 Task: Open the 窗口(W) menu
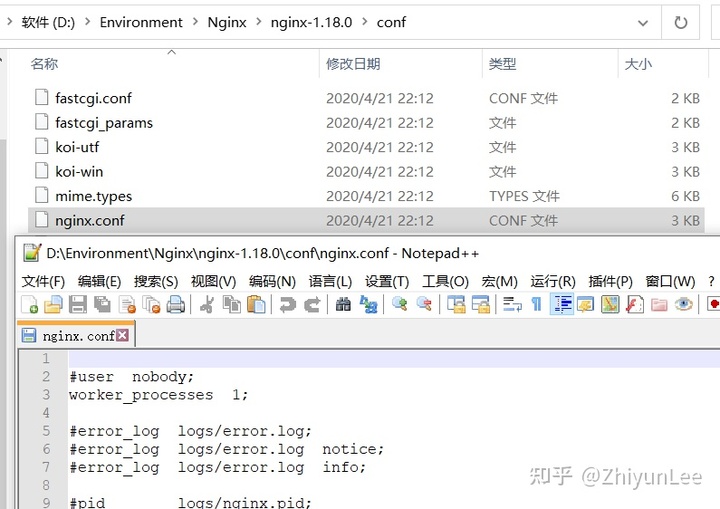(670, 281)
